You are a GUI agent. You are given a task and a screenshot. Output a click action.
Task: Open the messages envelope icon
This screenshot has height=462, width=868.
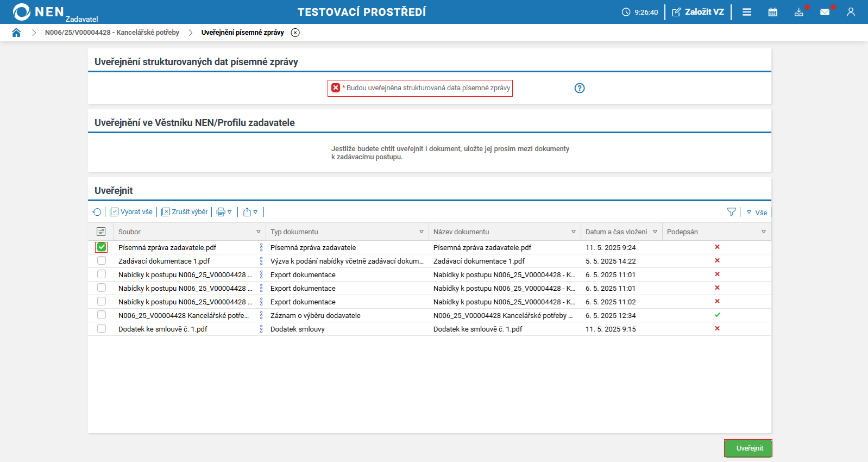click(x=825, y=12)
